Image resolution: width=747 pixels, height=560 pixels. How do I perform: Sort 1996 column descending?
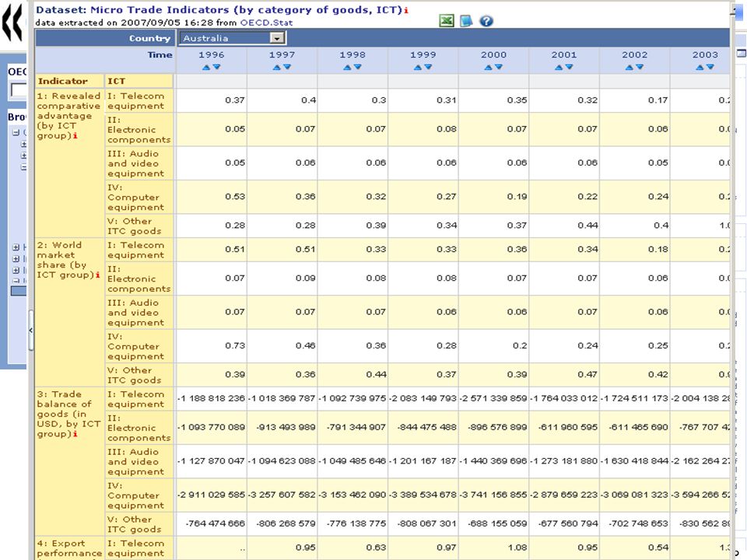217,67
